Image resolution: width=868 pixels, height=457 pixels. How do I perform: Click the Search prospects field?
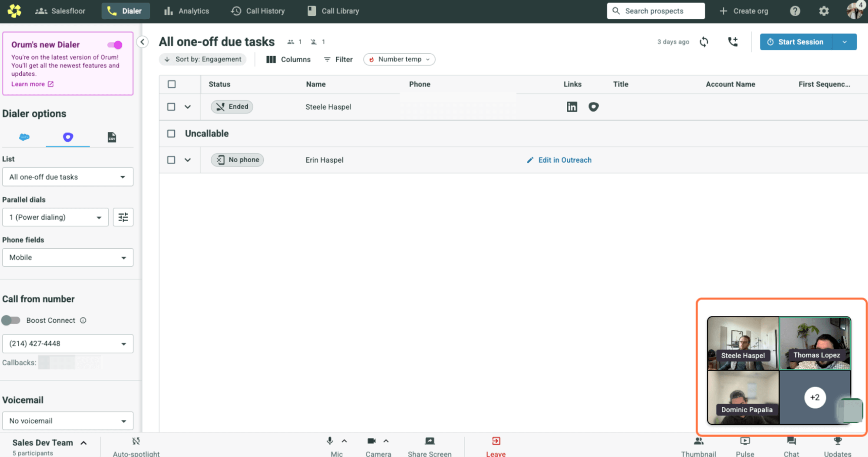pos(655,11)
